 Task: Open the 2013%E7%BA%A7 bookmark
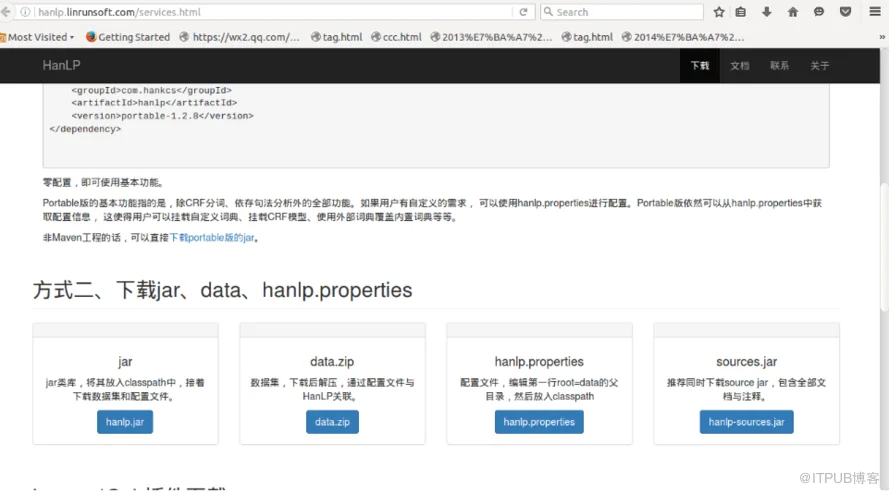pyautogui.click(x=491, y=37)
